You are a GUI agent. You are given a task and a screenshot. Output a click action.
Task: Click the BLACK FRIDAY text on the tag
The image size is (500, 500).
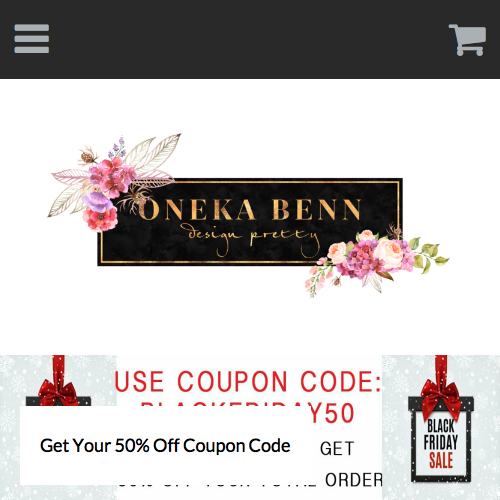441,435
